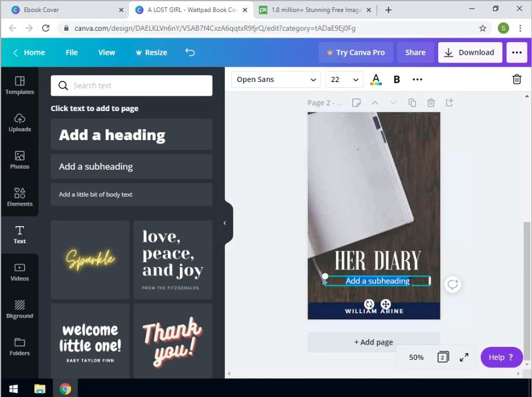Open the File menu
The width and height of the screenshot is (532, 397).
pos(72,52)
